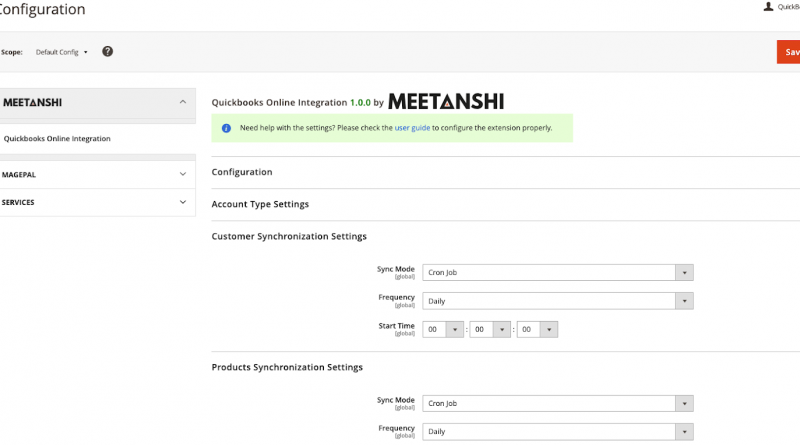
Task: Open Products Sync Mode dropdown
Action: [558, 403]
